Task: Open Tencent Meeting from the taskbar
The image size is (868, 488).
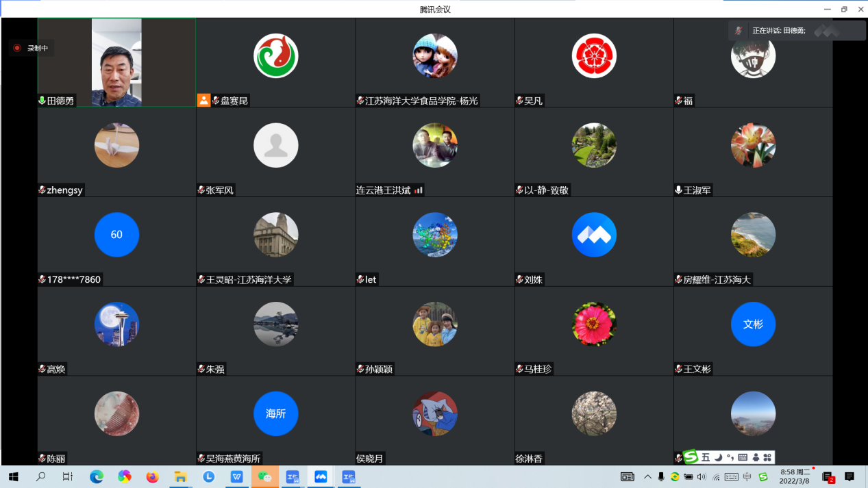Action: point(321,476)
